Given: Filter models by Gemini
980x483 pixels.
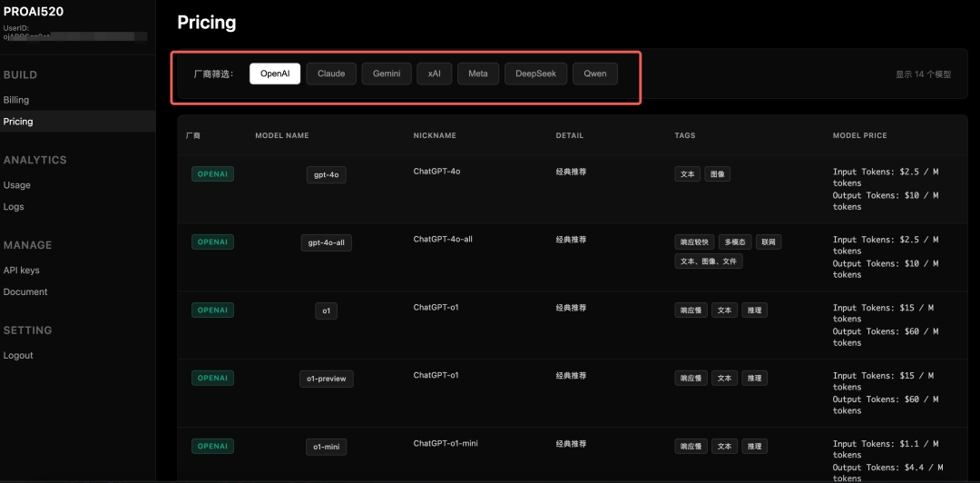Looking at the screenshot, I should pyautogui.click(x=387, y=74).
